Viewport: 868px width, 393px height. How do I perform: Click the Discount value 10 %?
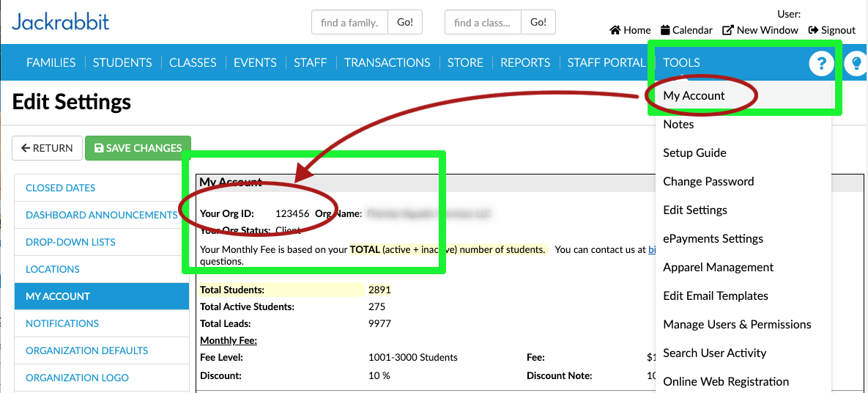pyautogui.click(x=379, y=376)
